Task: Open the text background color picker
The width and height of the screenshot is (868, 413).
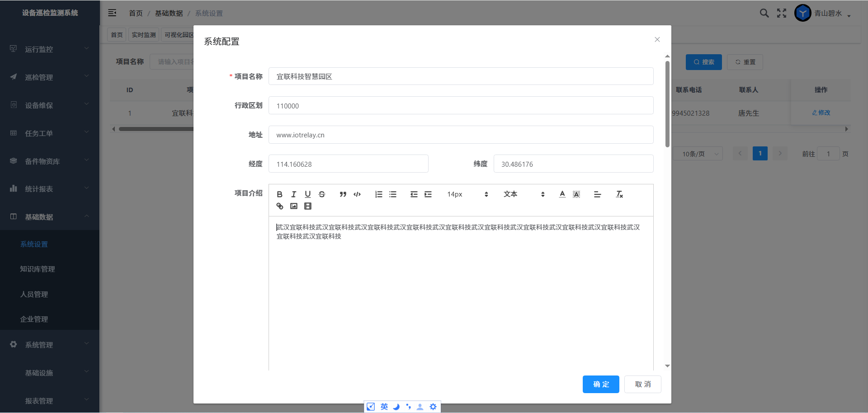Action: [576, 194]
